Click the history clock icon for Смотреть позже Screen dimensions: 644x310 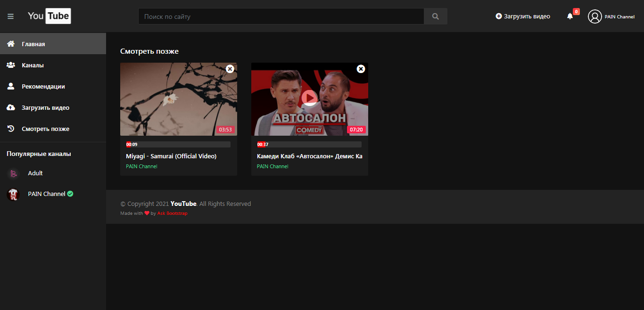11,129
